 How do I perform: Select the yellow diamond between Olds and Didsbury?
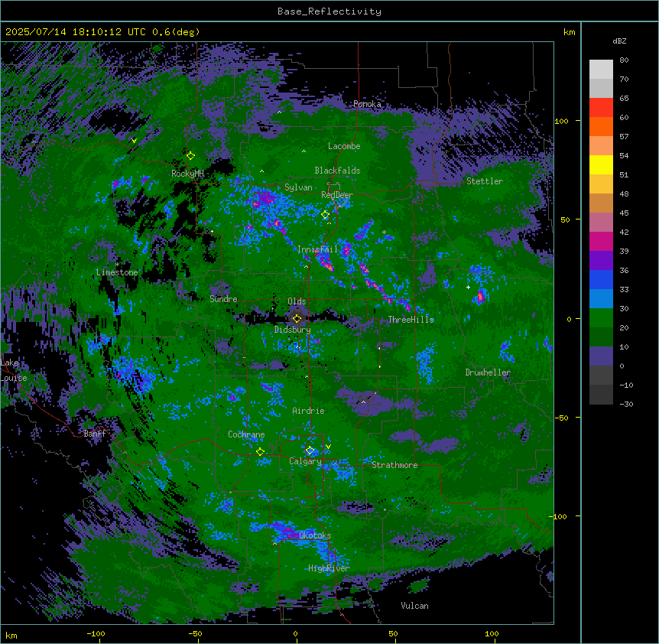[297, 319]
